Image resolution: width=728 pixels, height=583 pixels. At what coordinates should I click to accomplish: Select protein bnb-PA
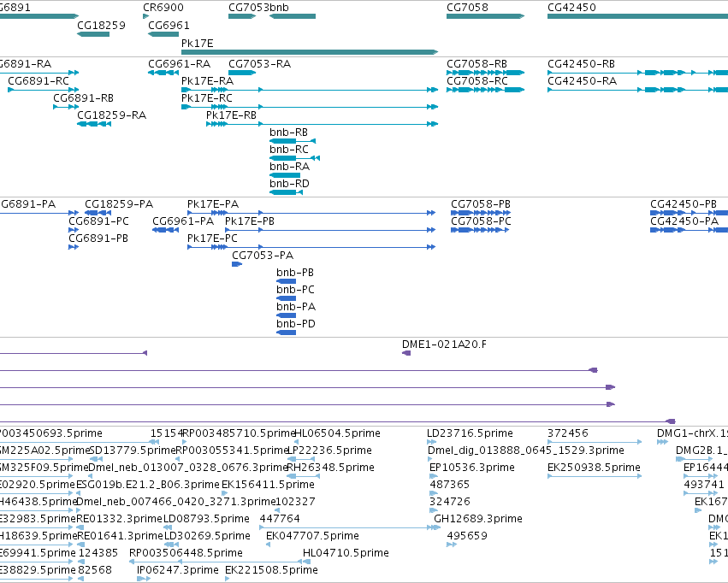click(286, 315)
